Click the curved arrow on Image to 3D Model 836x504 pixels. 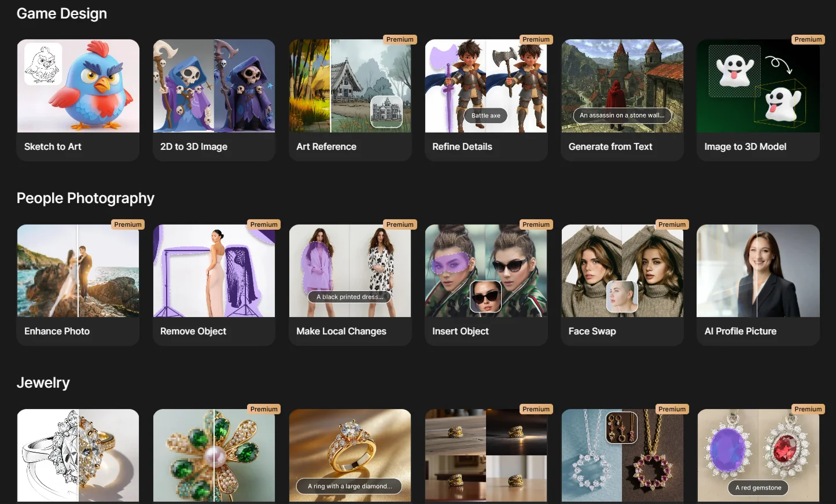click(778, 64)
